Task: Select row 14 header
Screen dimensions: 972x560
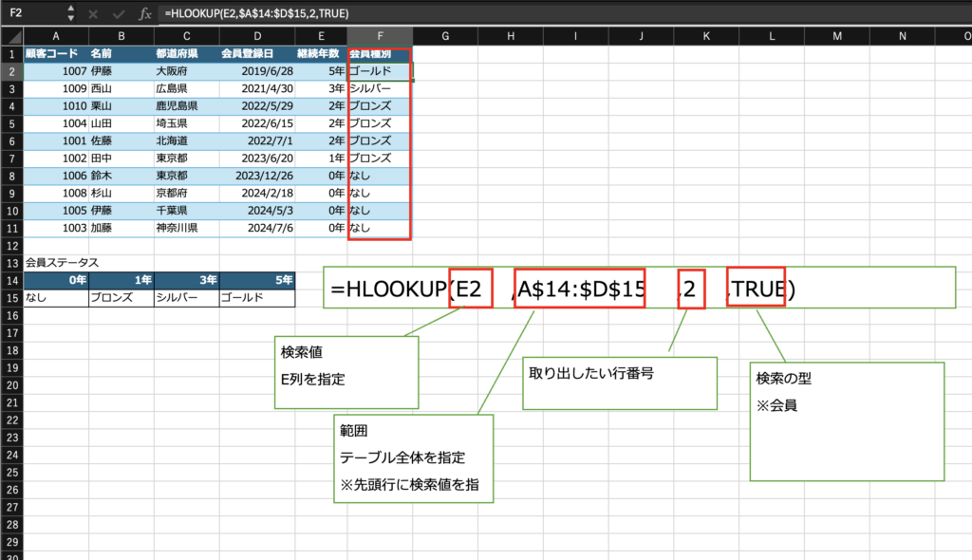Action: coord(11,280)
